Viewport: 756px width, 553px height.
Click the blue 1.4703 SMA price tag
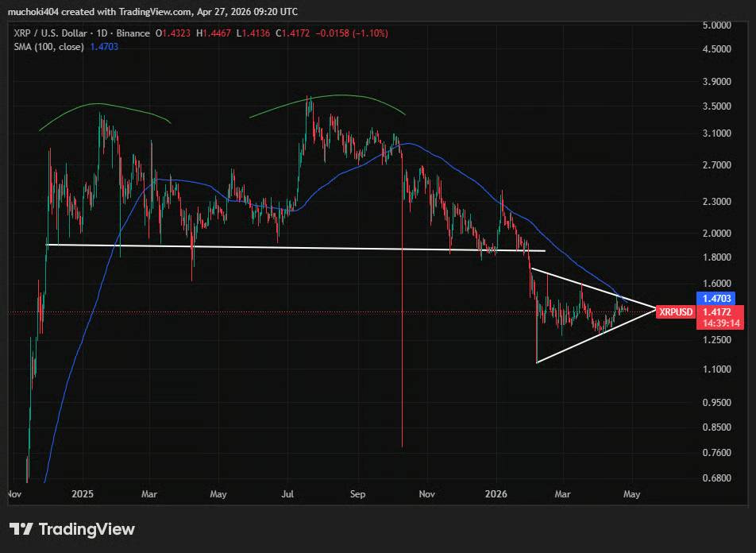[x=717, y=296]
